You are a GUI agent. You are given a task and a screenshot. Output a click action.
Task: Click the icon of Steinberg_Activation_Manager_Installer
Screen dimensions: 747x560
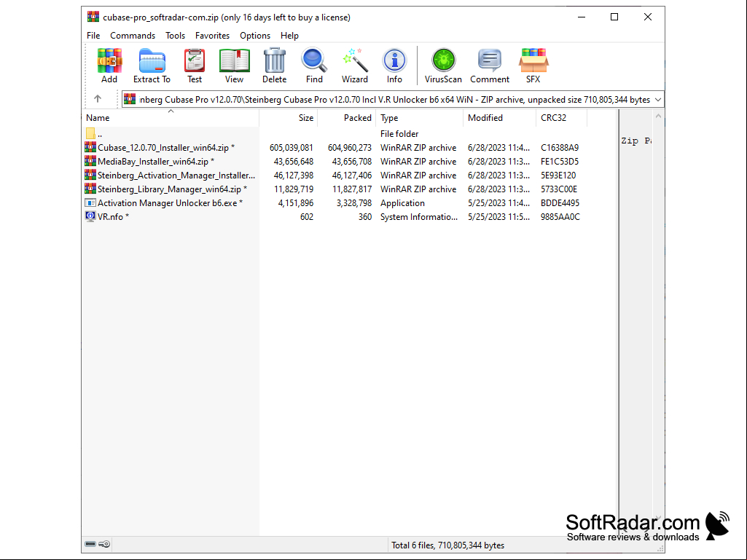(x=90, y=175)
